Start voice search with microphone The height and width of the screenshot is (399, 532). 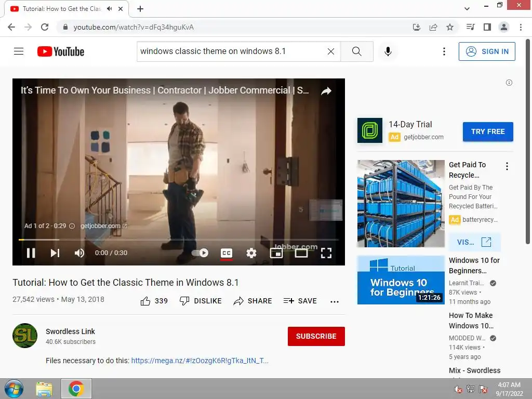pos(388,51)
